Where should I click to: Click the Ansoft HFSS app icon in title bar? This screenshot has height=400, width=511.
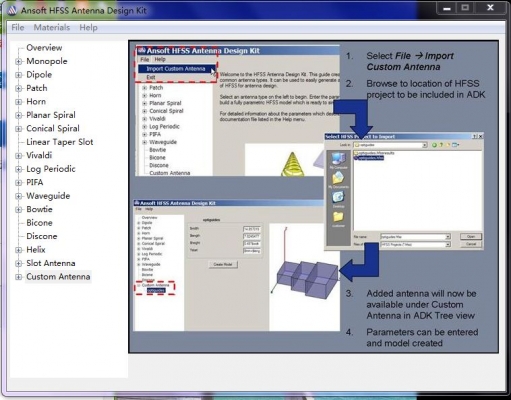pyautogui.click(x=12, y=10)
